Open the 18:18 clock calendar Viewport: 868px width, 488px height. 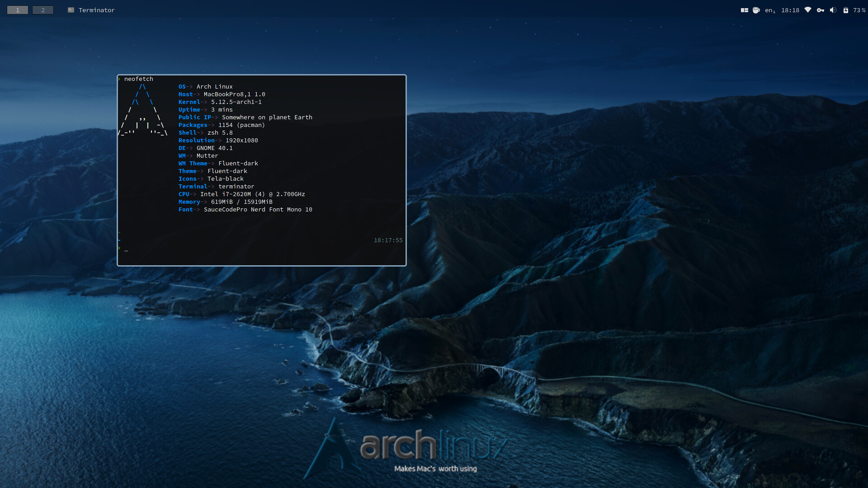click(x=790, y=10)
